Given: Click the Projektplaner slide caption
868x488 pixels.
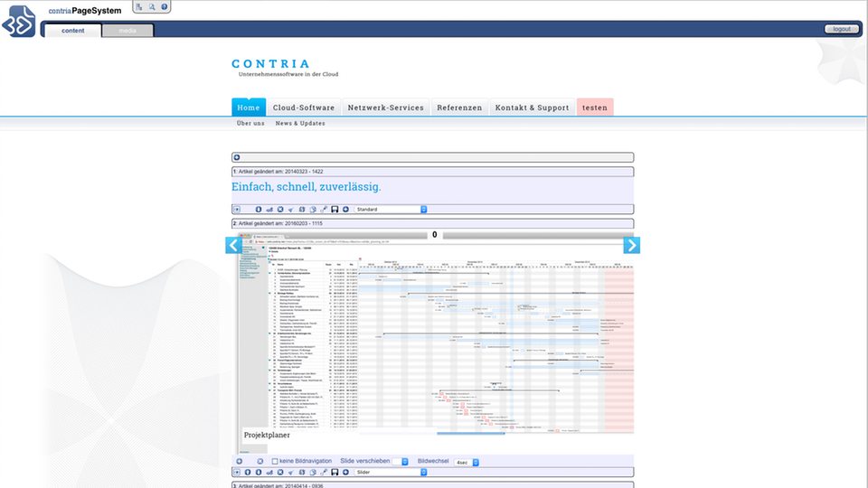Looking at the screenshot, I should click(267, 435).
